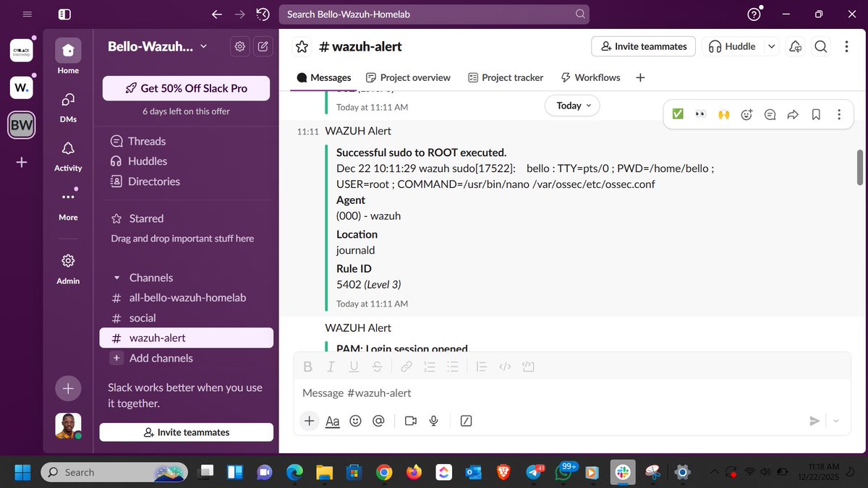Show hidden system tray icons
Viewport: 868px width, 488px height.
[x=715, y=471]
